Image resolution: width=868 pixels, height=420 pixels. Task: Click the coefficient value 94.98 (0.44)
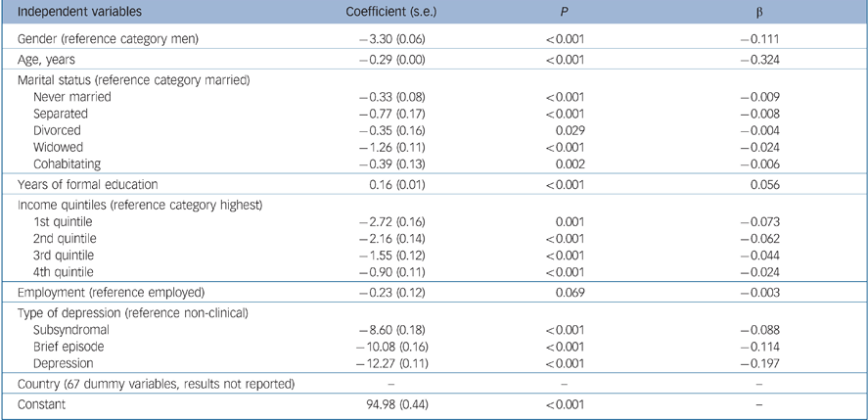point(388,403)
